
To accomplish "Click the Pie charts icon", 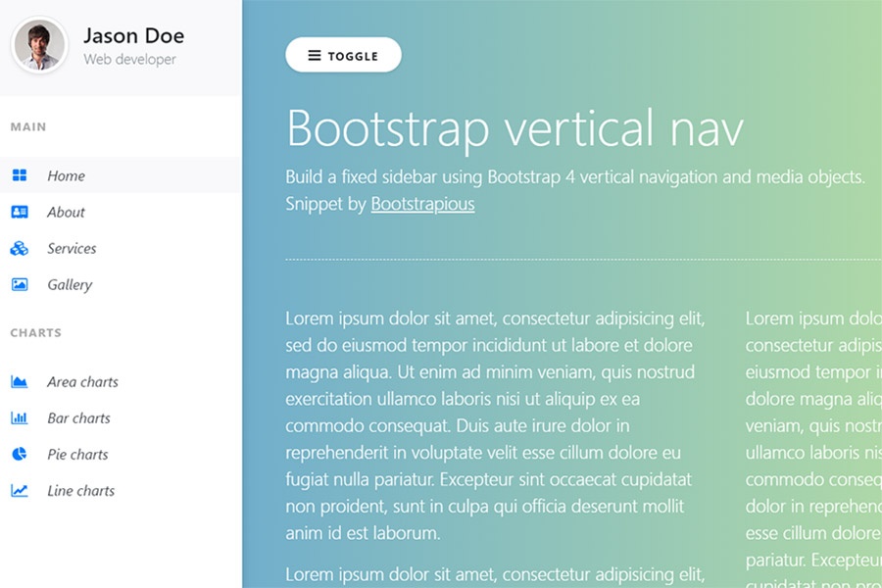I will pyautogui.click(x=20, y=454).
